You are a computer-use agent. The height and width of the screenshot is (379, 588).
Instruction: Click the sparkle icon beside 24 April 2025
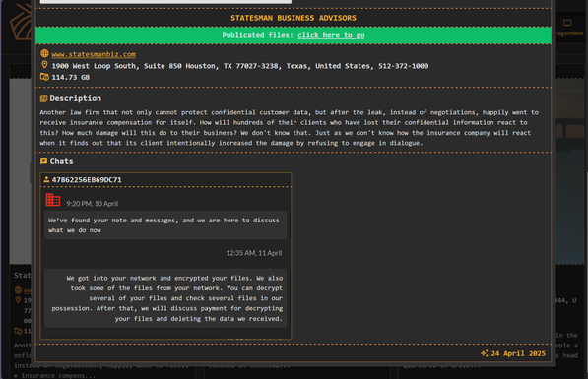coord(485,353)
